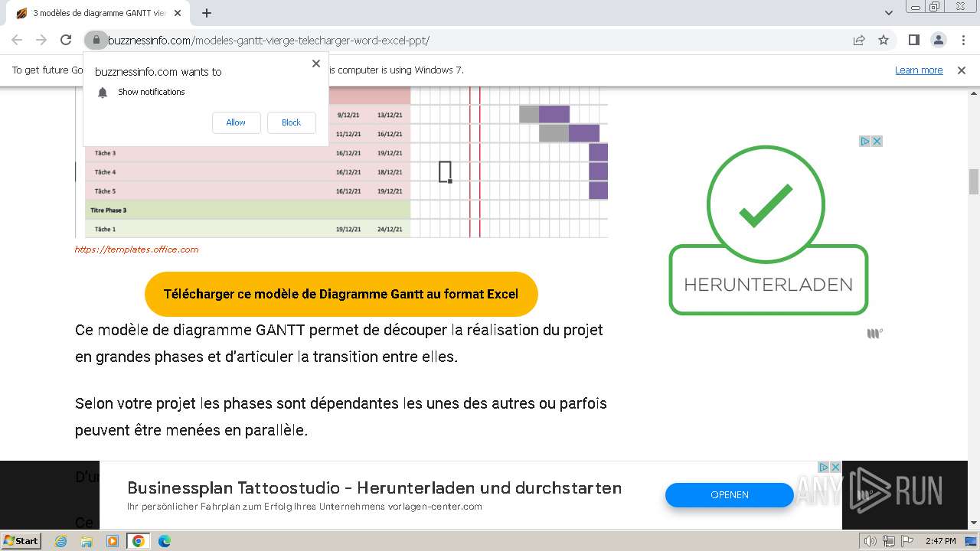Screen dimensions: 980x551
Task: Click the browser back arrow
Action: [17, 40]
